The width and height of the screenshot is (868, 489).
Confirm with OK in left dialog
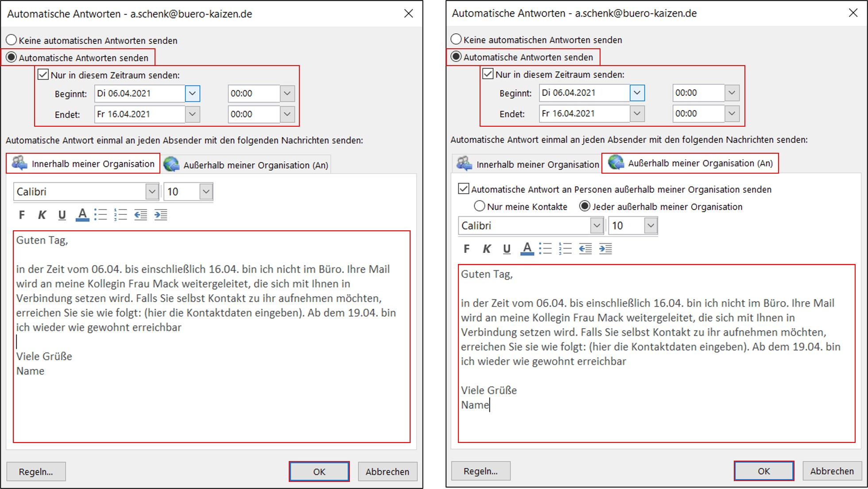point(319,472)
